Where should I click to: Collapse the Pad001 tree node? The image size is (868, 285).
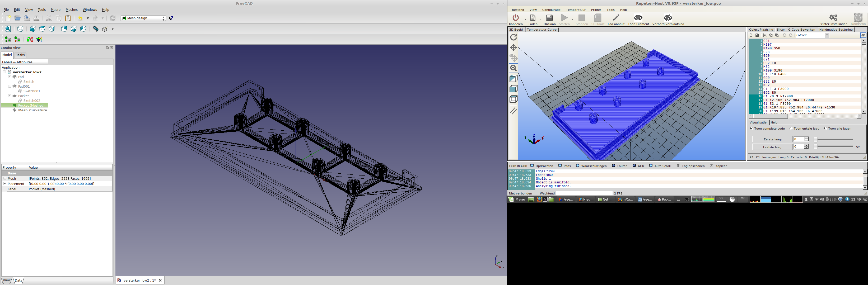(x=10, y=87)
